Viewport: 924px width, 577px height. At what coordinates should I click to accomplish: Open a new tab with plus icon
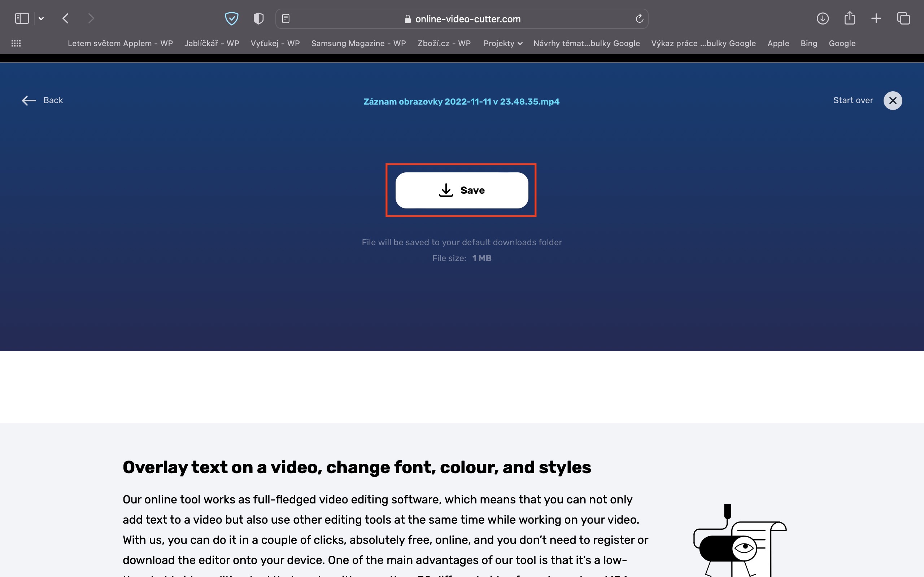(876, 18)
